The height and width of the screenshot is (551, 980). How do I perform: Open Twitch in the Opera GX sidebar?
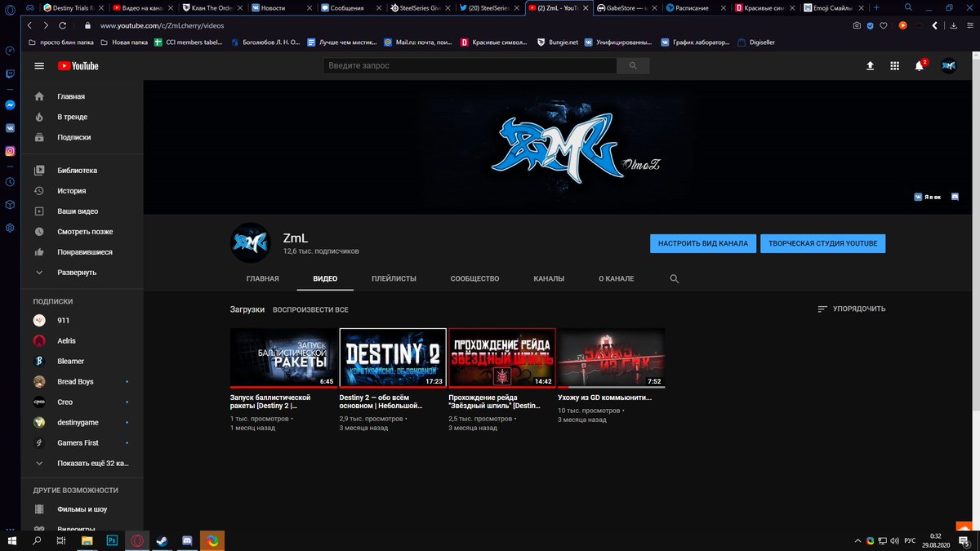pyautogui.click(x=10, y=73)
